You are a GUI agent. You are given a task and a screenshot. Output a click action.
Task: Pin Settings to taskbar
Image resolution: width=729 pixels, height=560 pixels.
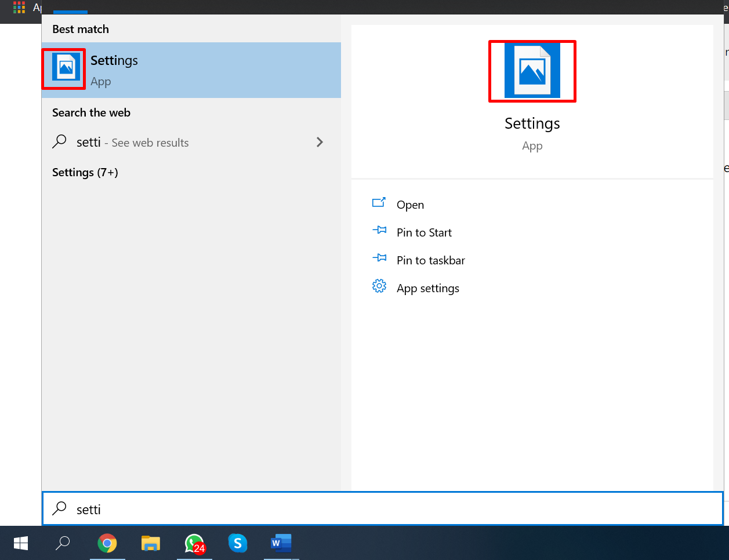click(431, 260)
